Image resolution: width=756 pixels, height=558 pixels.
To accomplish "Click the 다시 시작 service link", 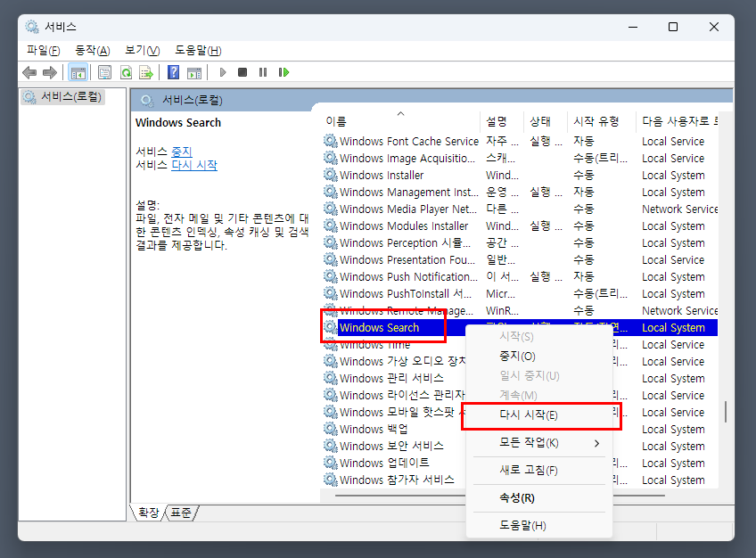I will pos(194,165).
